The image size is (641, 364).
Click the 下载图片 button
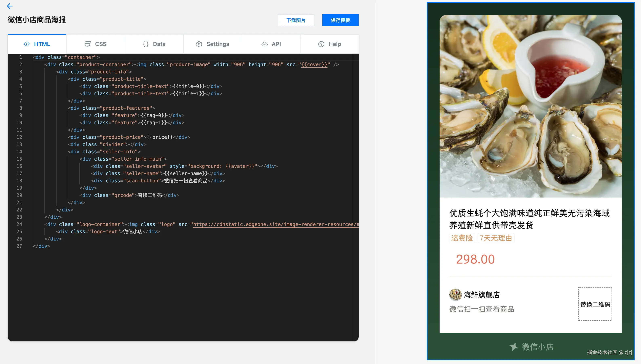click(296, 20)
